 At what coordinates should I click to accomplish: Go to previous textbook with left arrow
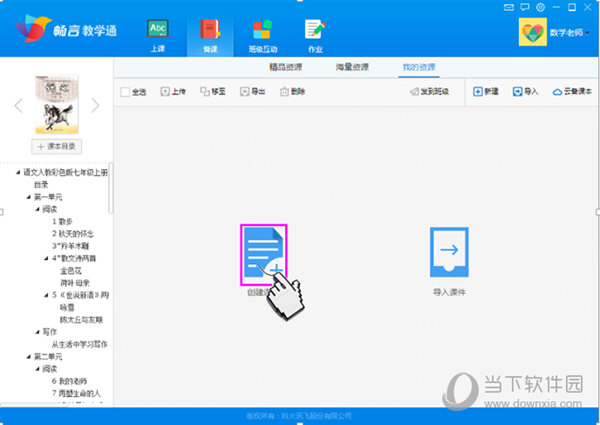[18, 105]
